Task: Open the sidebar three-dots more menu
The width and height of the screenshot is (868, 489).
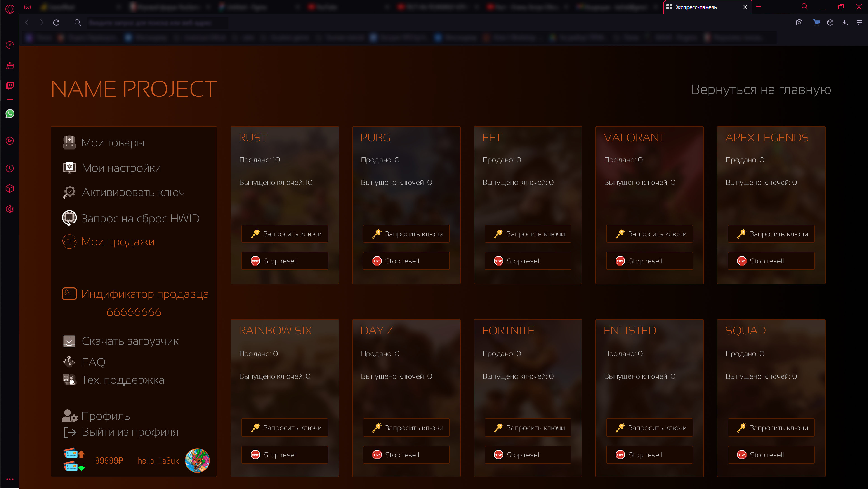Action: pos(10,479)
